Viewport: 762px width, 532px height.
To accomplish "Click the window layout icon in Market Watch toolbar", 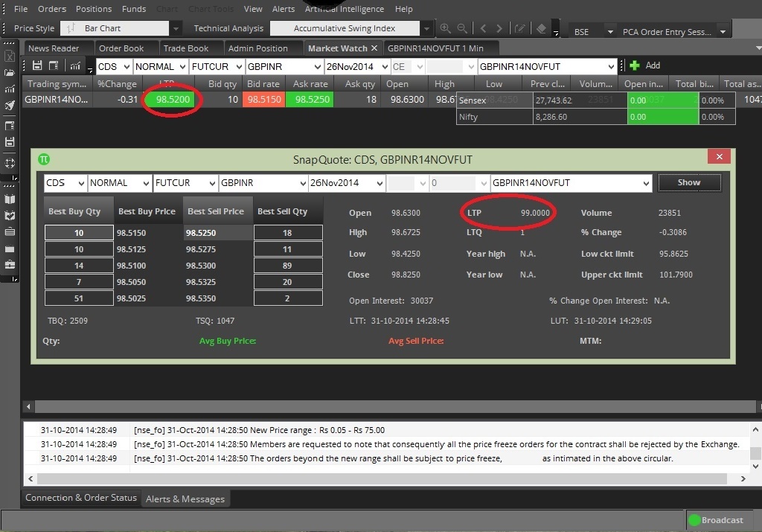I will (x=54, y=65).
